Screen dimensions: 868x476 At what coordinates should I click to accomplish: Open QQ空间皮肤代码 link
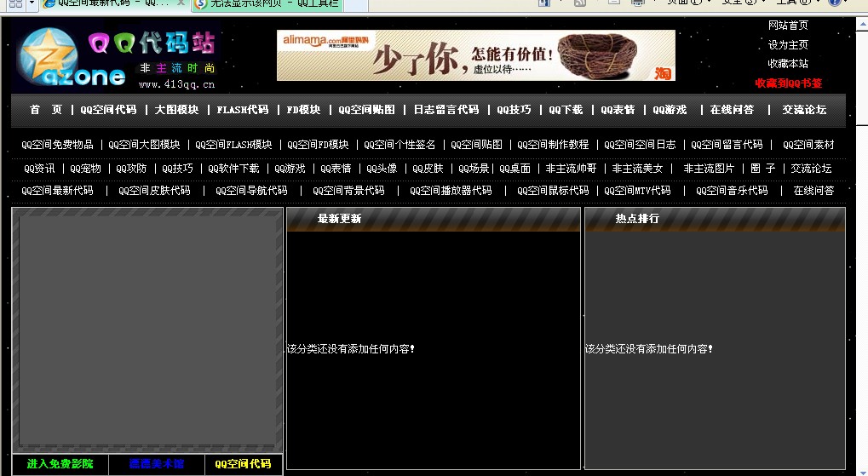point(154,191)
